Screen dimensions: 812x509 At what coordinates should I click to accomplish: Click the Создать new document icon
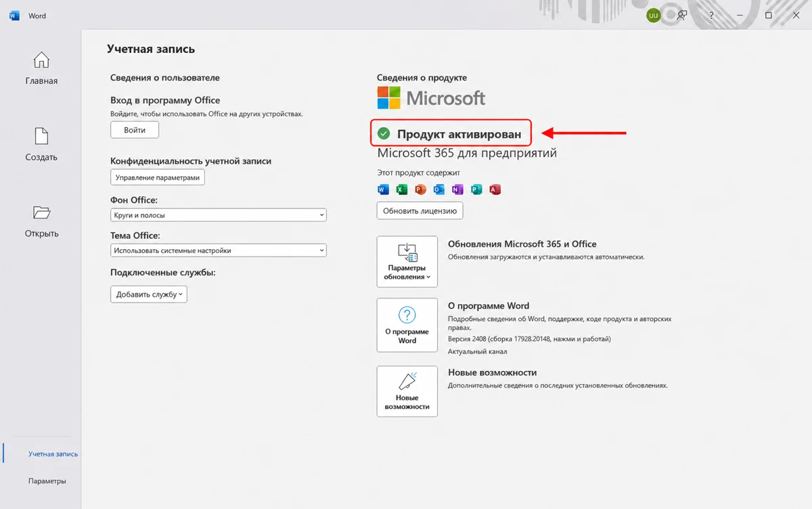[41, 136]
